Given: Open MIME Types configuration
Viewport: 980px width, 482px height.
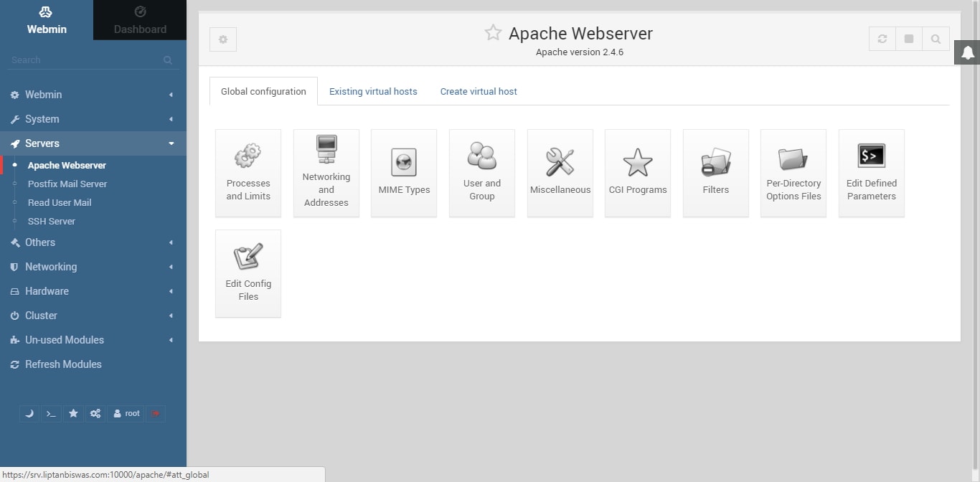Looking at the screenshot, I should click(x=404, y=173).
